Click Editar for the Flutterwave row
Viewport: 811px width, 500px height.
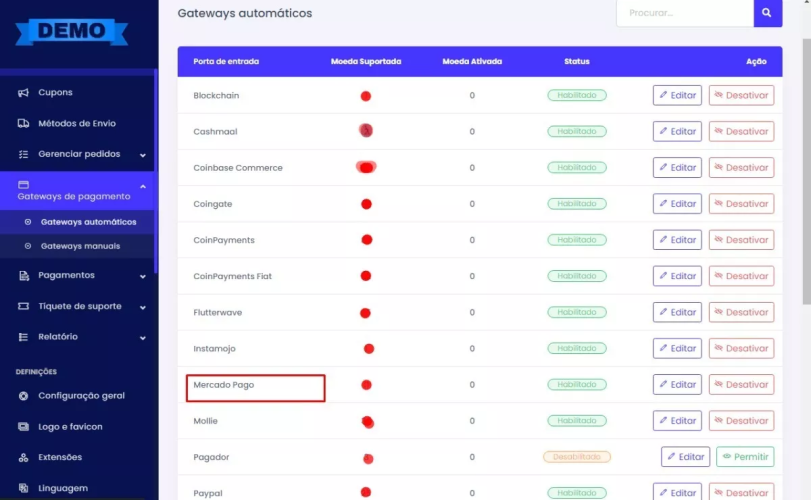(677, 313)
